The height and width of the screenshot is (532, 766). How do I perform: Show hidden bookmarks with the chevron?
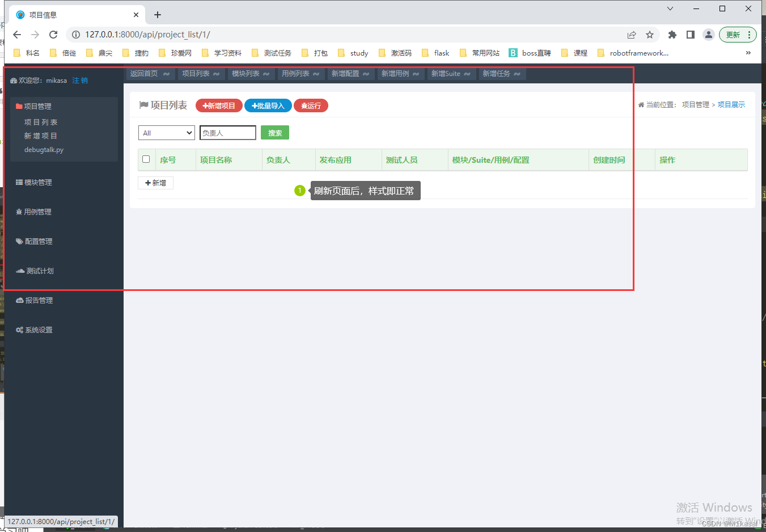(748, 53)
